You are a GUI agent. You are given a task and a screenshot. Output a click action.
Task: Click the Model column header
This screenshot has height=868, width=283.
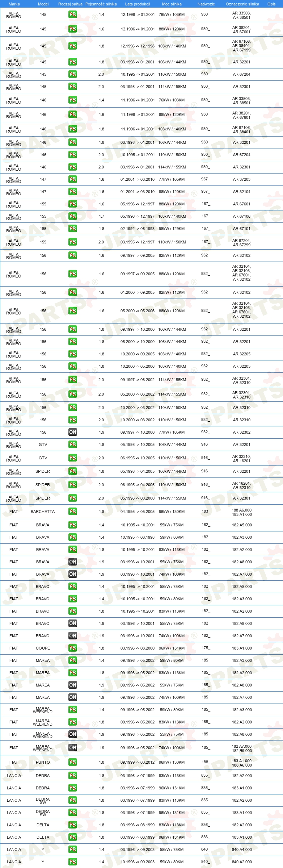tap(43, 4)
